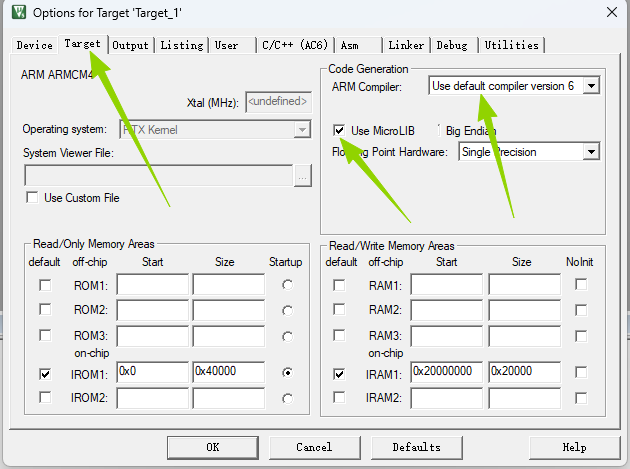
Task: Click the System Viewer File path field
Action: [x=159, y=175]
